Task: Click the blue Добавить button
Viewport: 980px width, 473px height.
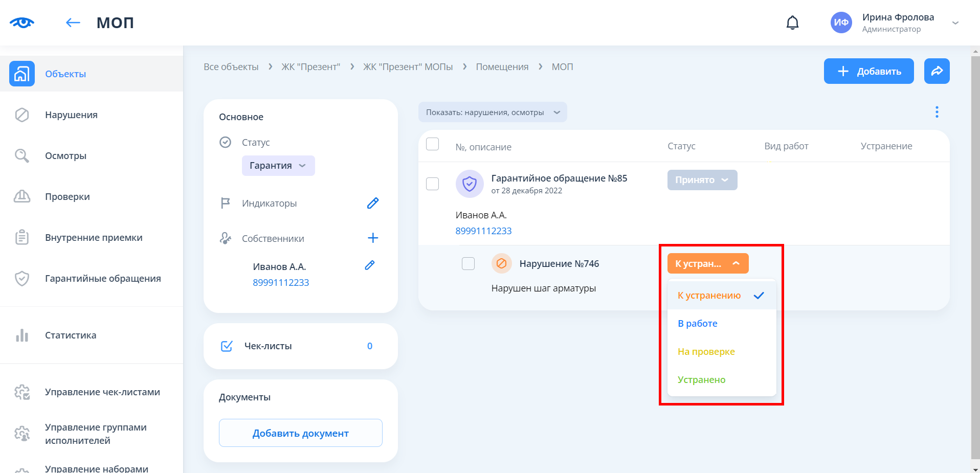Action: point(868,71)
